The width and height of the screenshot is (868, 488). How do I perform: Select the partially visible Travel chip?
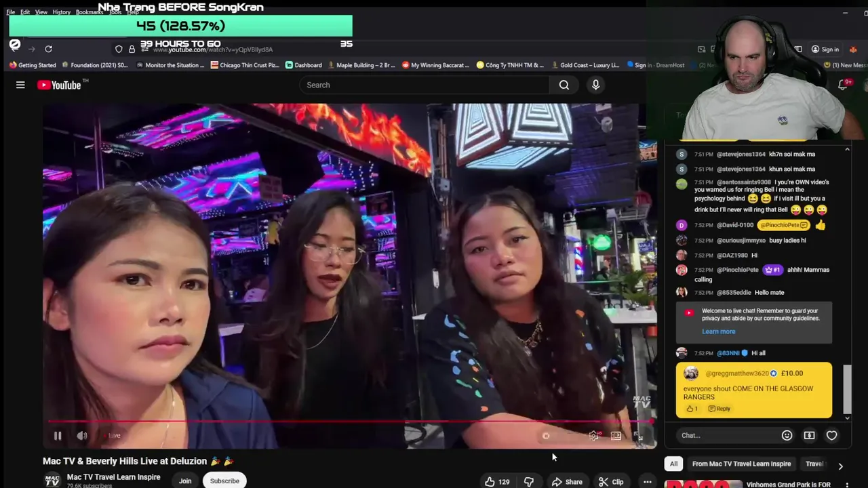click(x=814, y=464)
